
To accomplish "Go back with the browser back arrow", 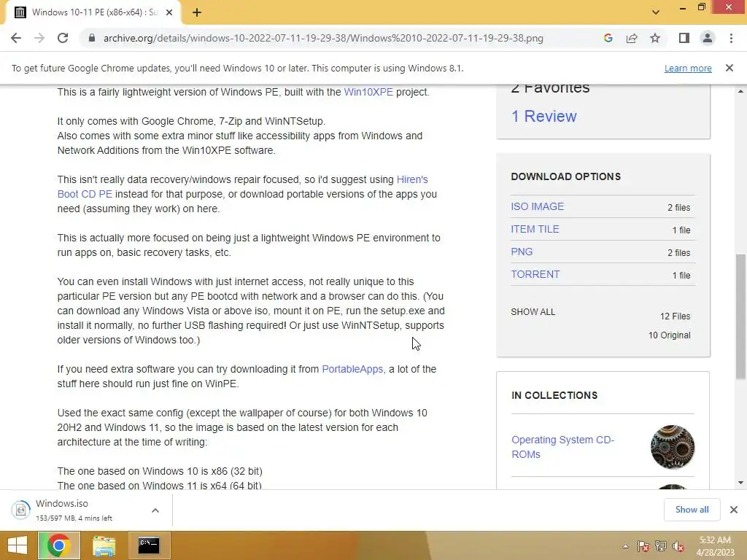I will [x=16, y=38].
